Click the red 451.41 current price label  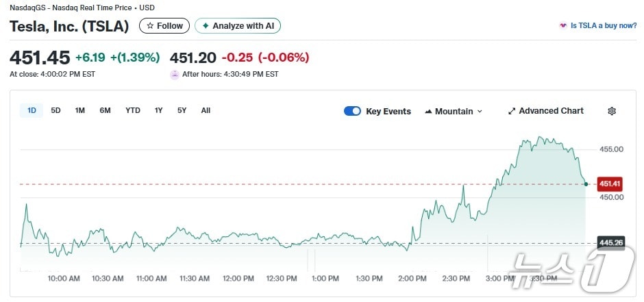(609, 184)
